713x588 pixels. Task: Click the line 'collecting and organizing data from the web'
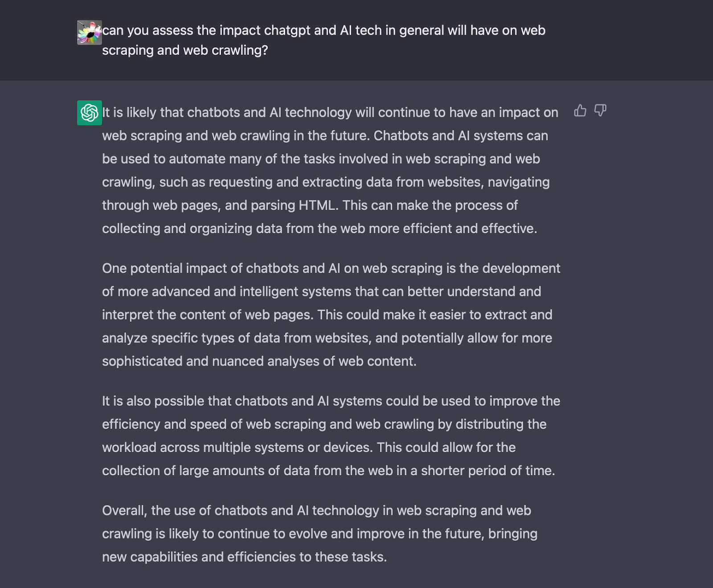(x=320, y=228)
